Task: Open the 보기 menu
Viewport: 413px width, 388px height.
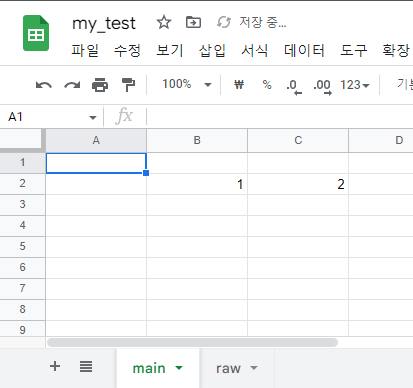Action: click(x=170, y=51)
